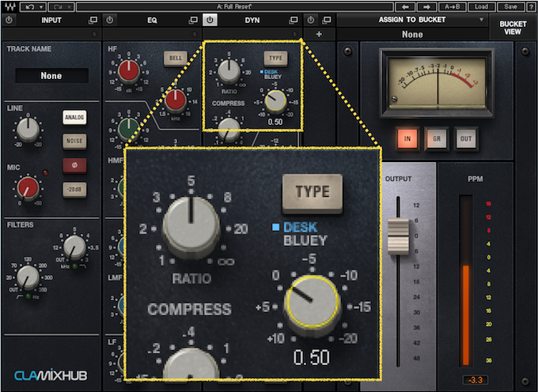538x392 pixels.
Task: Add an insert with the plus button
Action: pyautogui.click(x=319, y=34)
